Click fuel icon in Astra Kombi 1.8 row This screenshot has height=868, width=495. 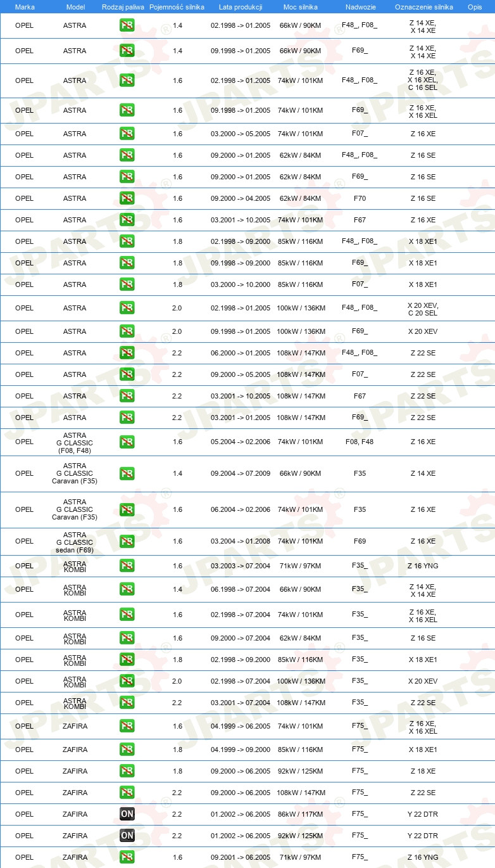coord(127,660)
